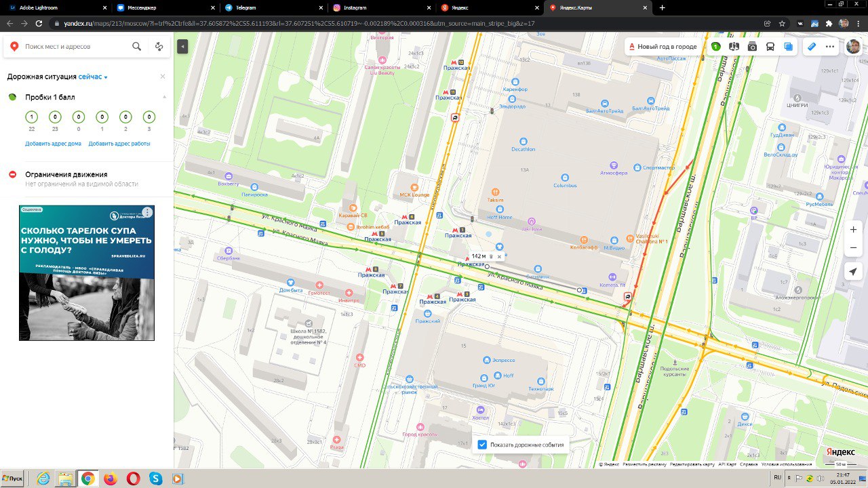This screenshot has width=868, height=488.
Task: Toggle 'Показать дорожные события' checkbox
Action: (x=482, y=445)
